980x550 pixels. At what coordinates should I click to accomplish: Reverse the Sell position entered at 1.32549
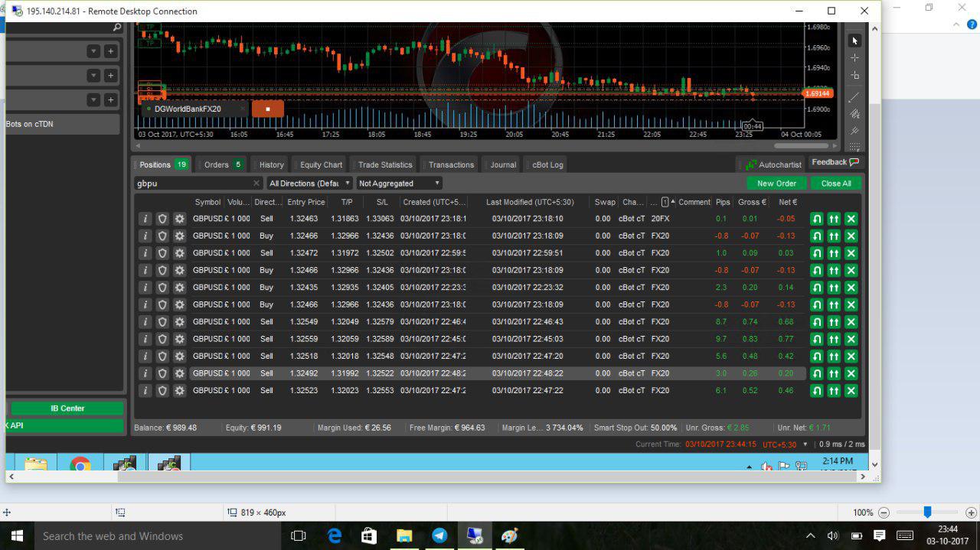[817, 322]
